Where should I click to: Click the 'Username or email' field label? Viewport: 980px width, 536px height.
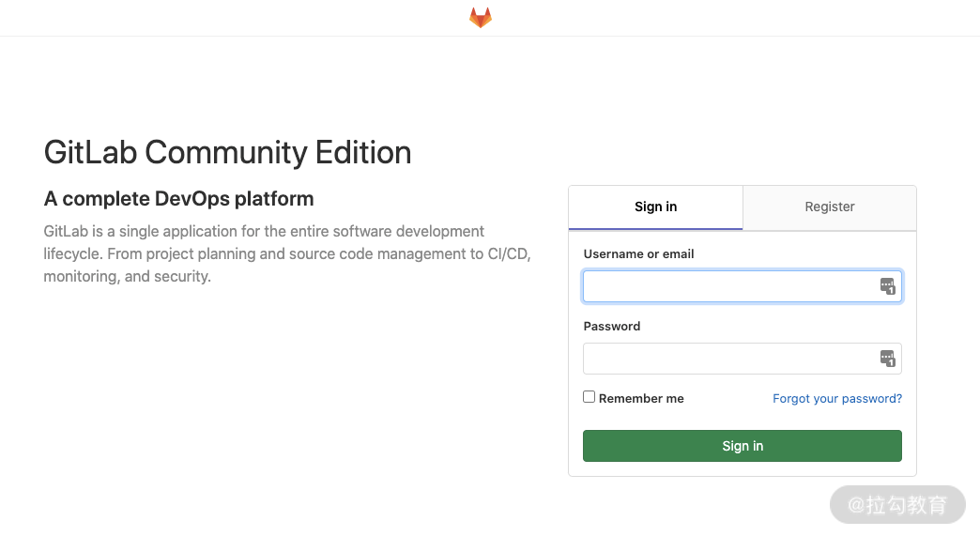tap(638, 253)
